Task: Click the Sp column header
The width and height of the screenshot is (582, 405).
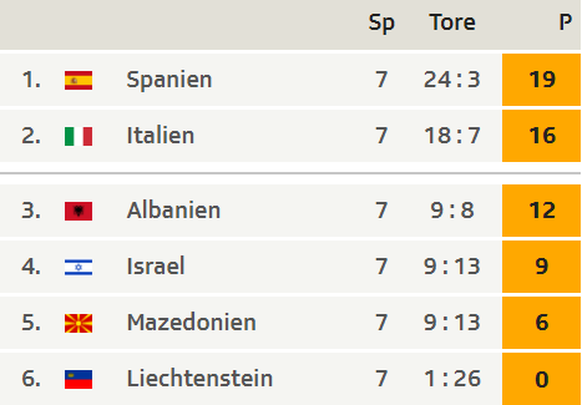Action: 382,24
